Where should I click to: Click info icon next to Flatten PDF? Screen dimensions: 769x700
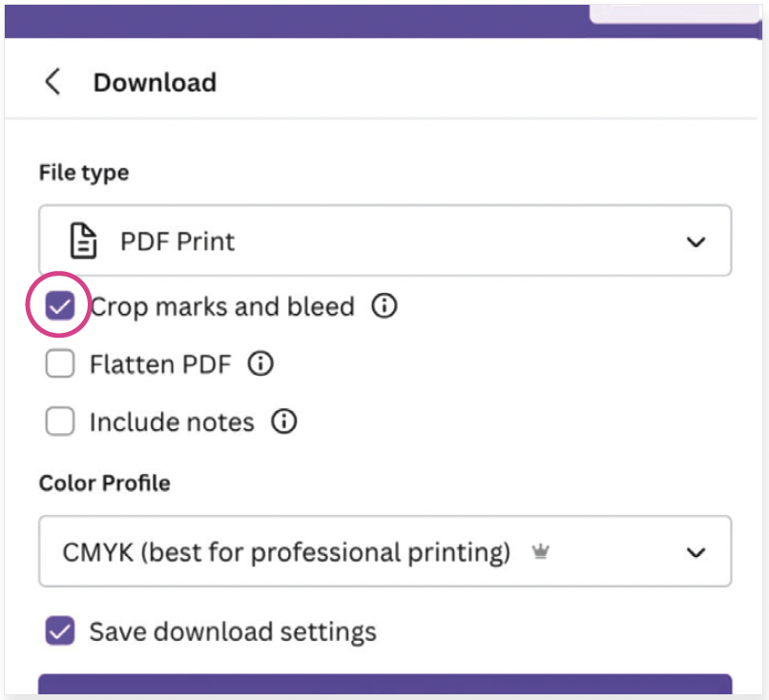click(260, 364)
